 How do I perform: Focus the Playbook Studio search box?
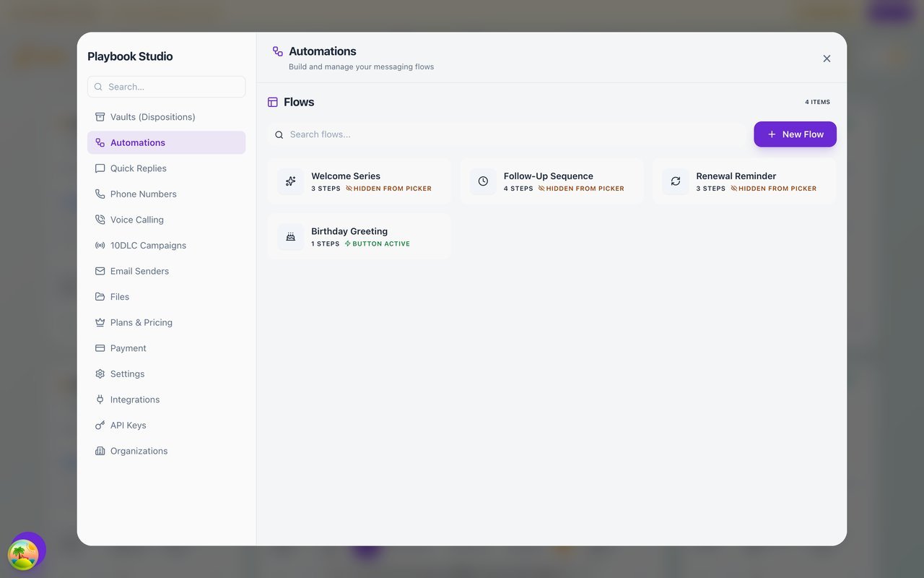[166, 87]
